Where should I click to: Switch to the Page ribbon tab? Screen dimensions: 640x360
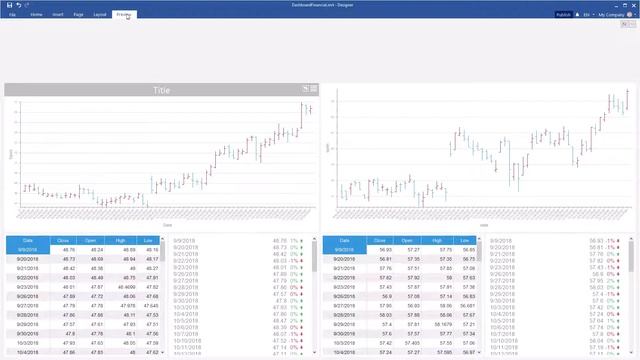click(x=78, y=14)
